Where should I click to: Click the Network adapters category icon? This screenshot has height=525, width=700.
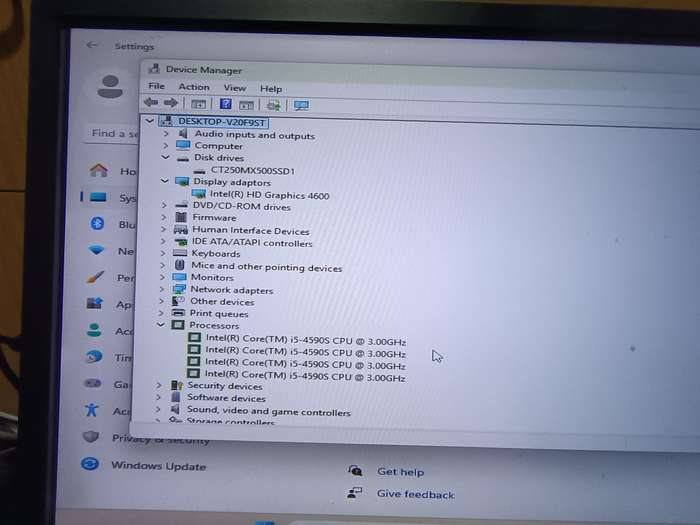(x=179, y=289)
